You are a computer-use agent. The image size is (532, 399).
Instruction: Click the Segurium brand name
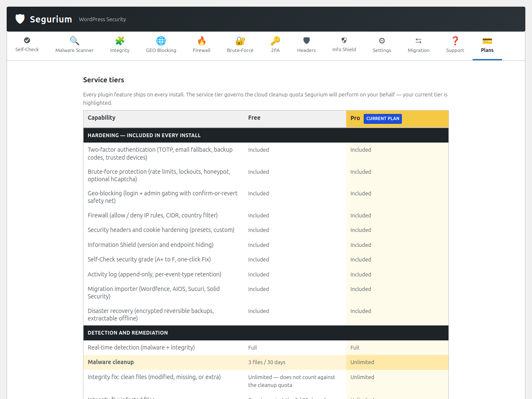(51, 19)
